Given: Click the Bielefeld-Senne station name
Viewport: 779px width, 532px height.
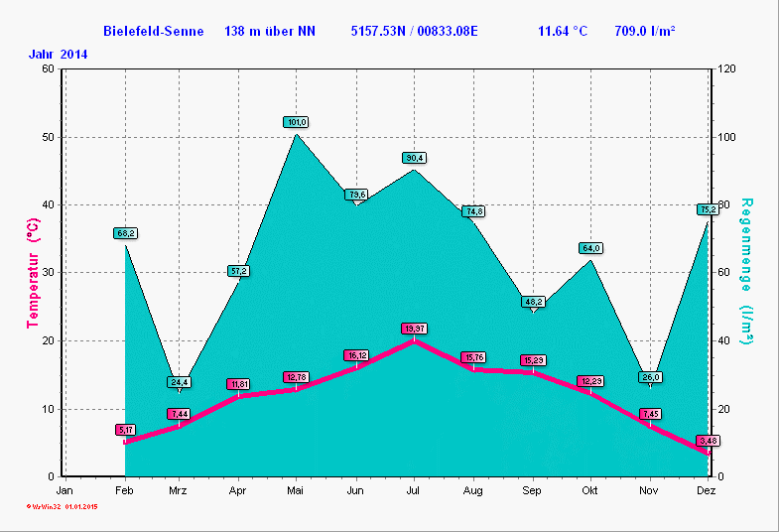Looking at the screenshot, I should coord(154,32).
